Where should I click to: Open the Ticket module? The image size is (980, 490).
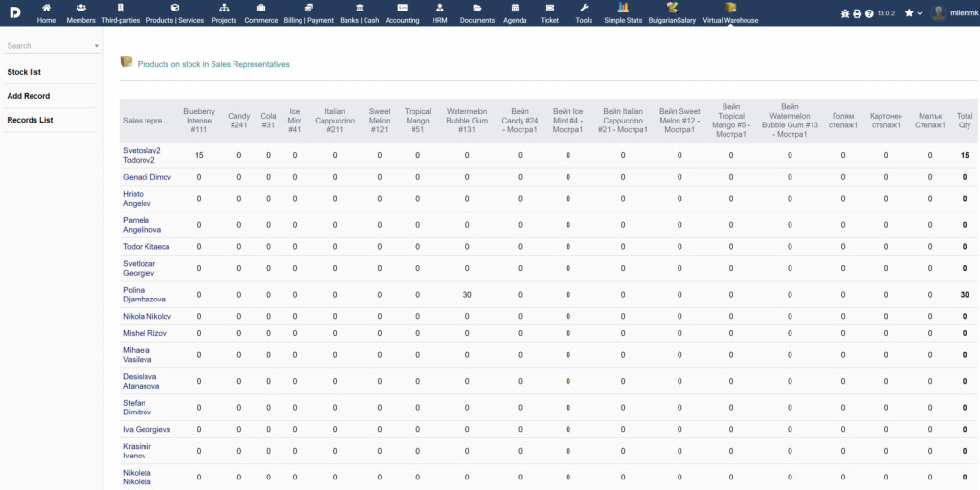pyautogui.click(x=549, y=12)
